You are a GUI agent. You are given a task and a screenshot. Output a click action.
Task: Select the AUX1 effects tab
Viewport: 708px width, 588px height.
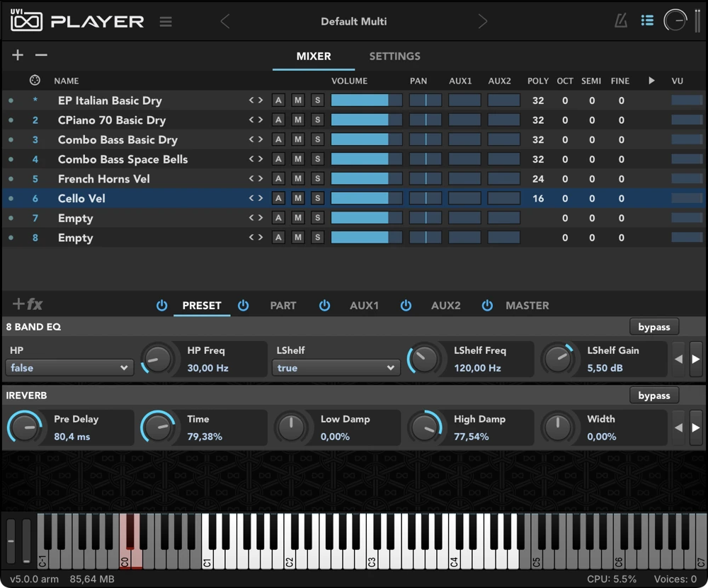[364, 306]
